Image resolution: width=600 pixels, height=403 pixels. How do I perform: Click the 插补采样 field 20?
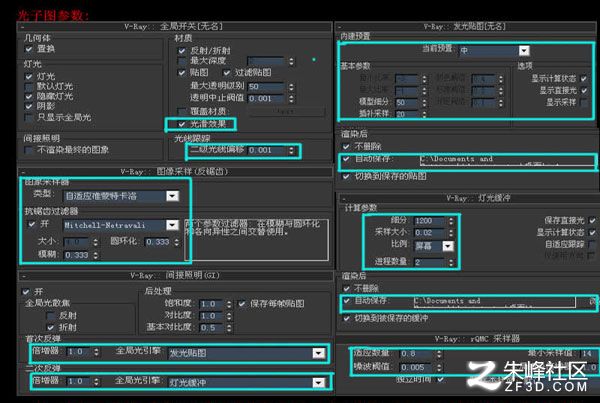pyautogui.click(x=407, y=114)
